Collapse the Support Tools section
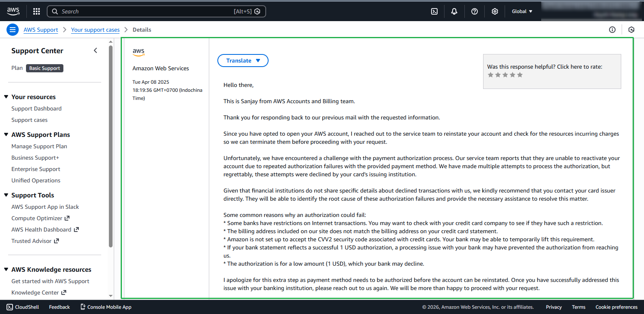Image resolution: width=644 pixels, height=314 pixels. click(x=6, y=195)
